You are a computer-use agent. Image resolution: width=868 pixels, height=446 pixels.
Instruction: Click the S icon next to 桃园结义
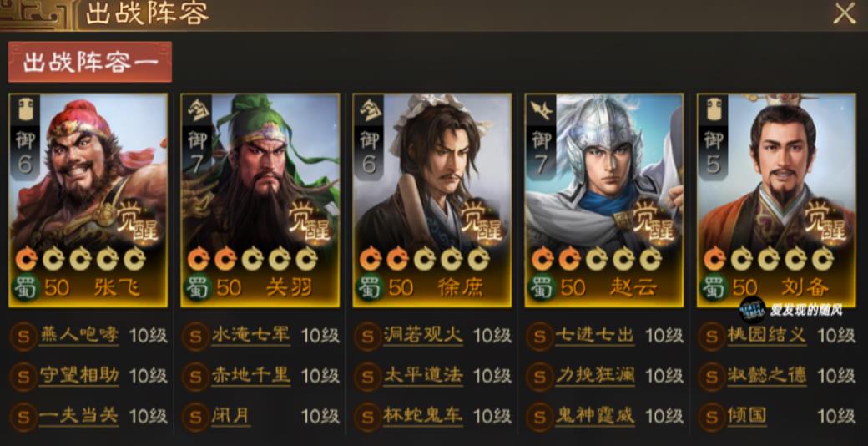pyautogui.click(x=711, y=336)
